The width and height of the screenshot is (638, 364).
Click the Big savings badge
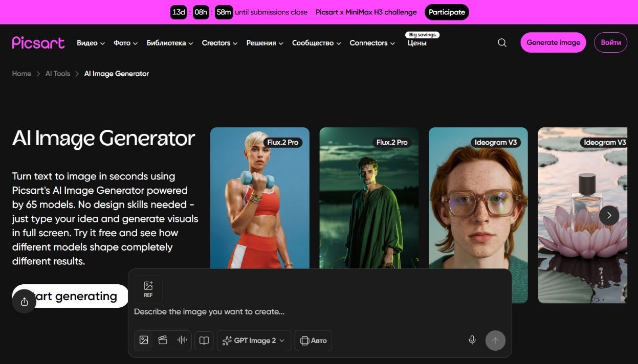(423, 35)
